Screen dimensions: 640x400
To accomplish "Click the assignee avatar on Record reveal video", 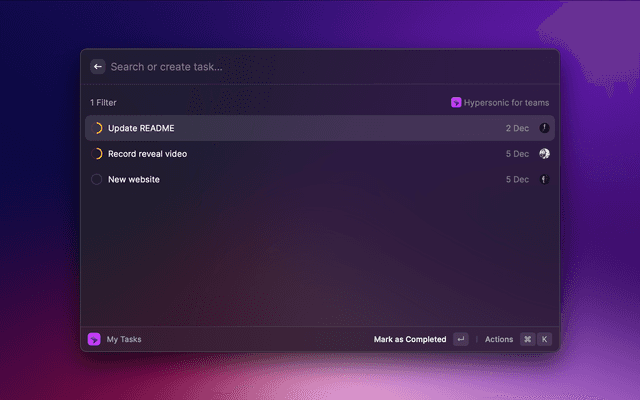I will point(545,154).
